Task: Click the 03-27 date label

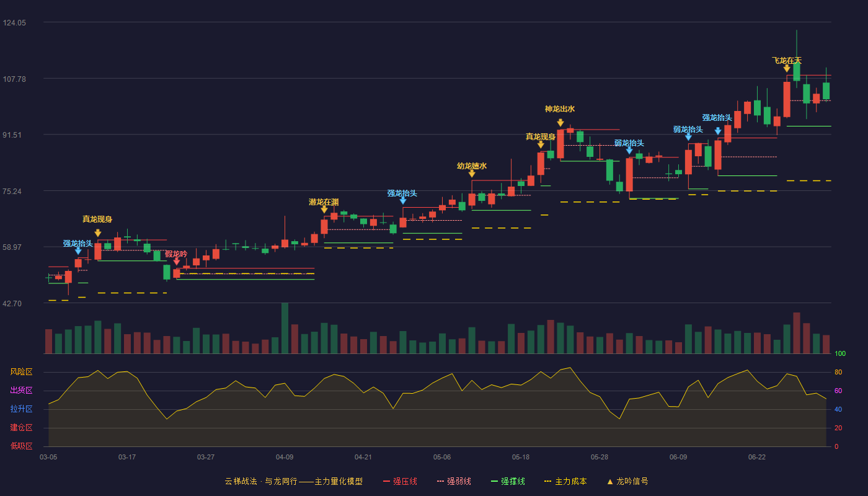Action: tap(206, 457)
